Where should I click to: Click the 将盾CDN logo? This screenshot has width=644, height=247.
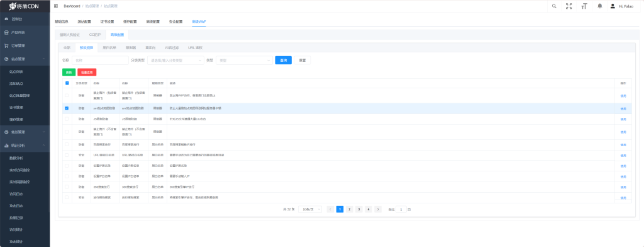pyautogui.click(x=25, y=6)
